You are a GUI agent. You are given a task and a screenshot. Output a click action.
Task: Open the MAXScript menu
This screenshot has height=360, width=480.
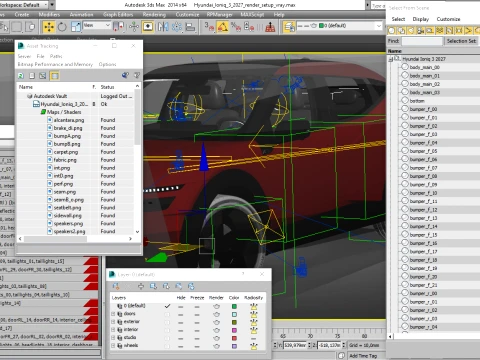(x=252, y=15)
